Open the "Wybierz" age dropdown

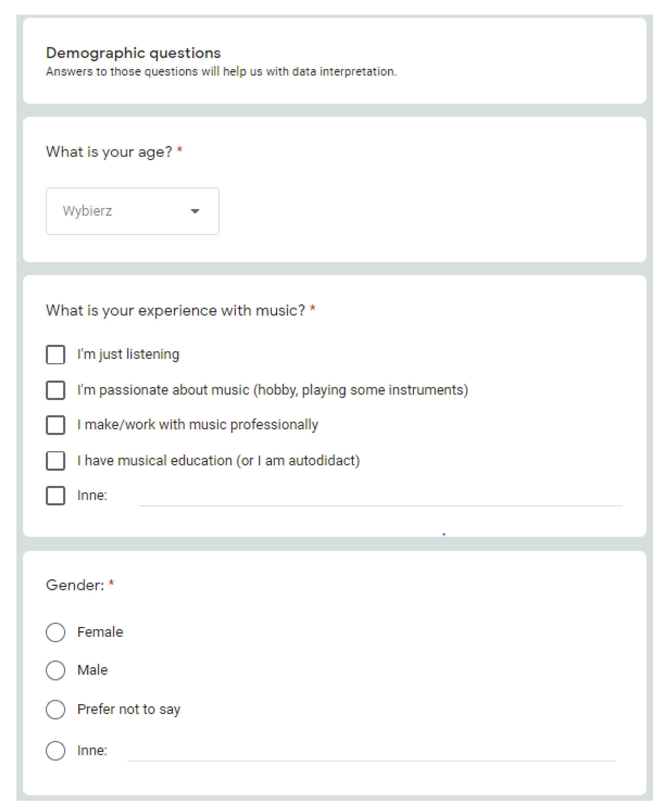click(x=132, y=211)
